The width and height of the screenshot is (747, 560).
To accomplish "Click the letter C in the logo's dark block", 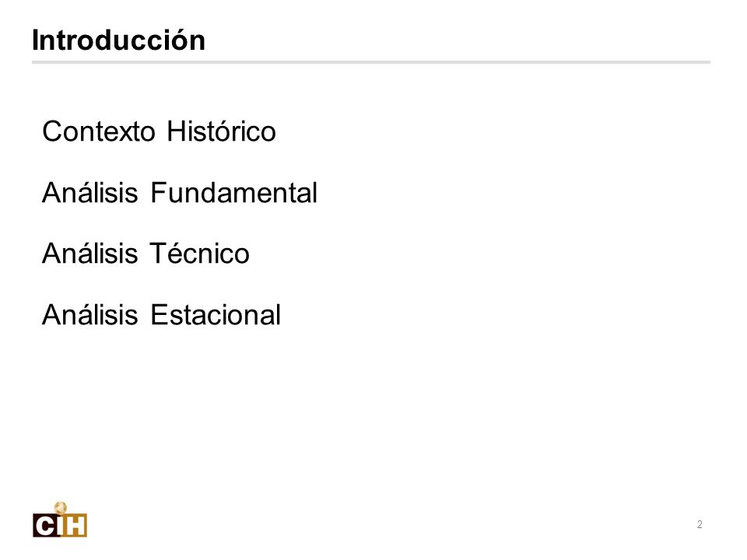I will 45,526.
